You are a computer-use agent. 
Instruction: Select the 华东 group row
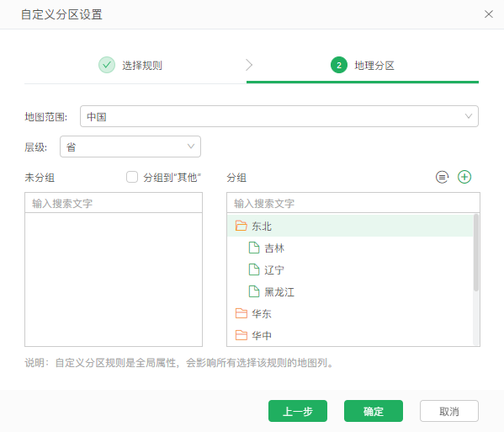tap(350, 313)
